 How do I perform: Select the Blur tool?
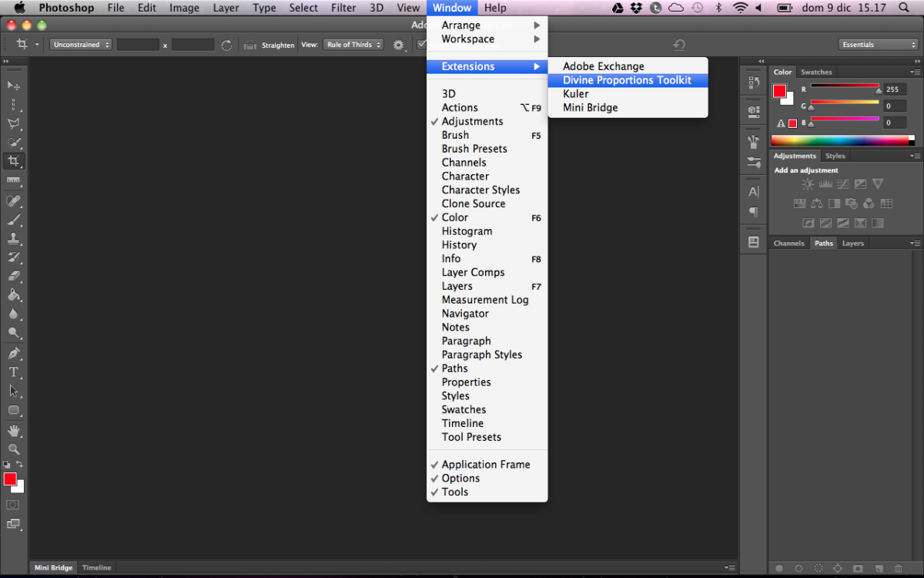(x=14, y=314)
